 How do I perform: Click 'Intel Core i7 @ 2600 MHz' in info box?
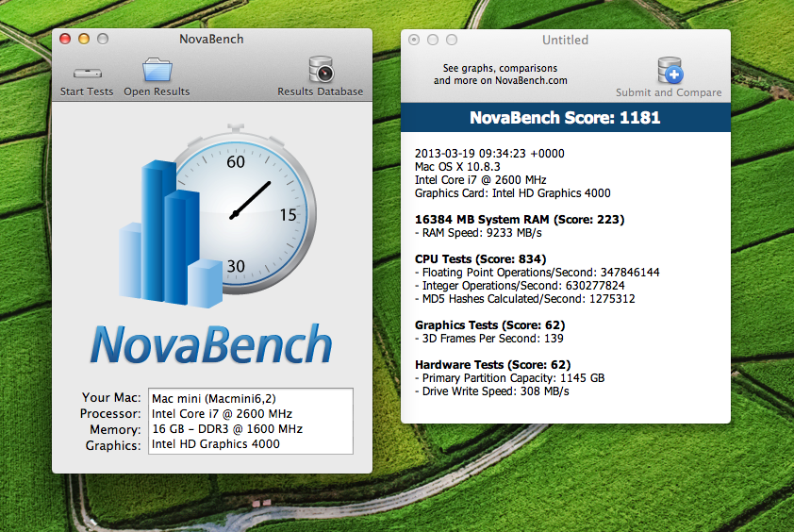(222, 413)
